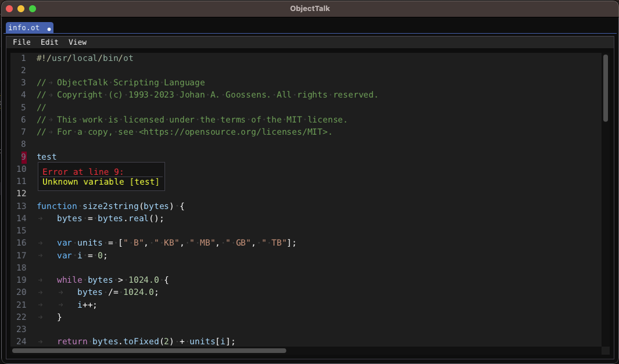This screenshot has width=619, height=364.
Task: Click 'toFixed(2)' on line 24
Action: 148,341
